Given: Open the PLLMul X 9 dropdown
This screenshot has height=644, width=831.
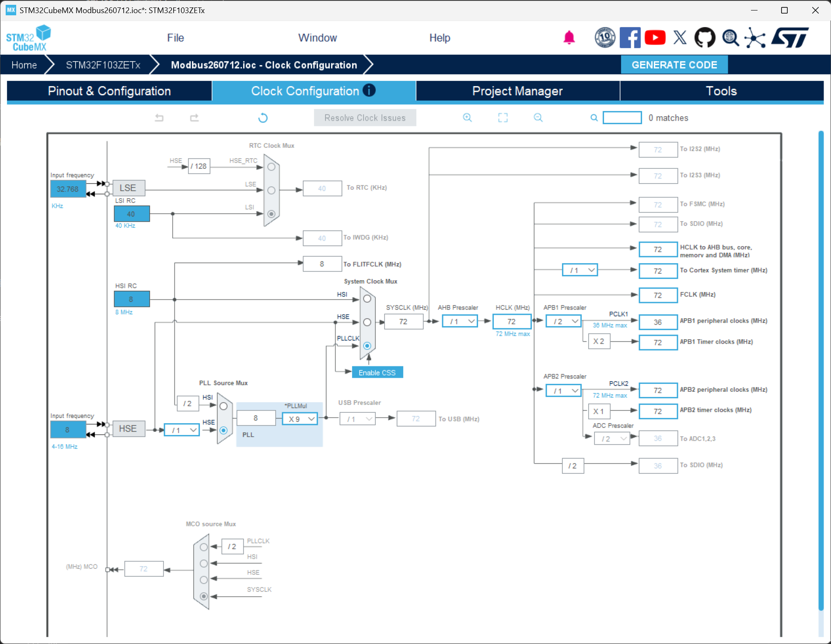Looking at the screenshot, I should 300,419.
